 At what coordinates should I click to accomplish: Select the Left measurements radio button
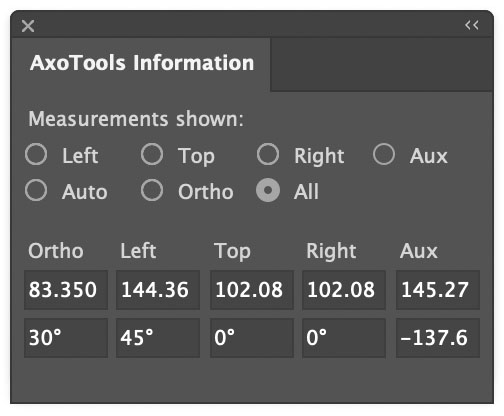36,154
